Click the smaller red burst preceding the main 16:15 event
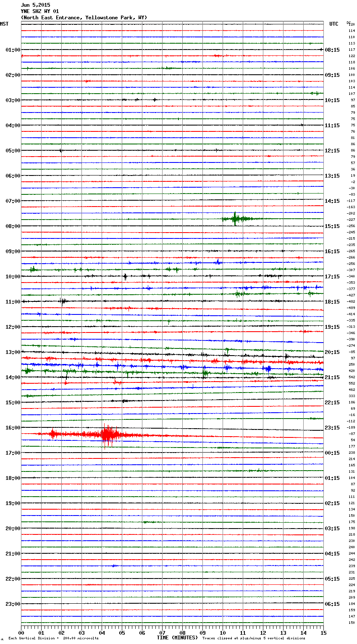This screenshot has height=644, width=357. point(53,434)
